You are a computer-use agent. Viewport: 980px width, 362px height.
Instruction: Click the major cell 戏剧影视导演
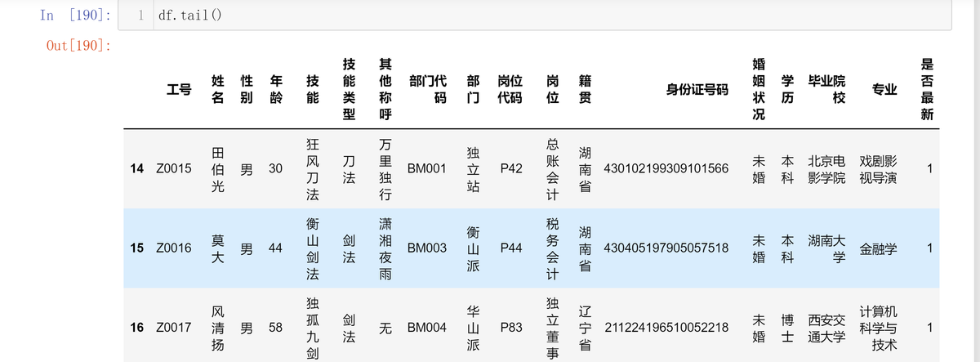pos(879,169)
